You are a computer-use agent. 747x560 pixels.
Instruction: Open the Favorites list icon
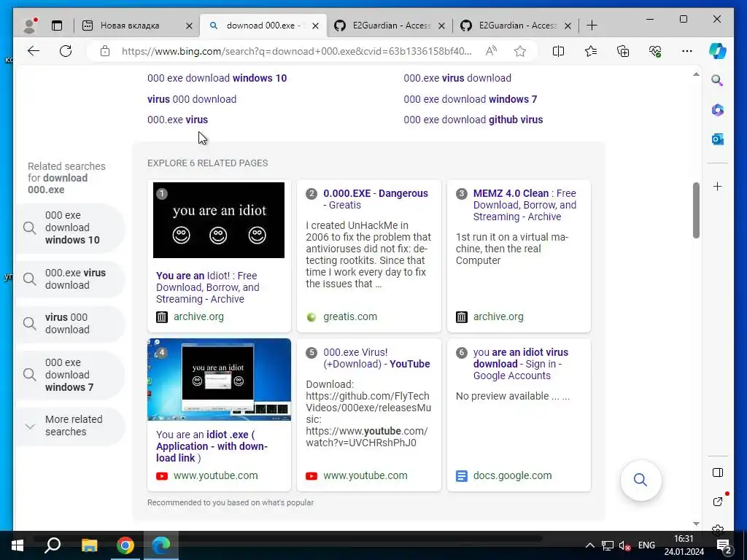591,51
